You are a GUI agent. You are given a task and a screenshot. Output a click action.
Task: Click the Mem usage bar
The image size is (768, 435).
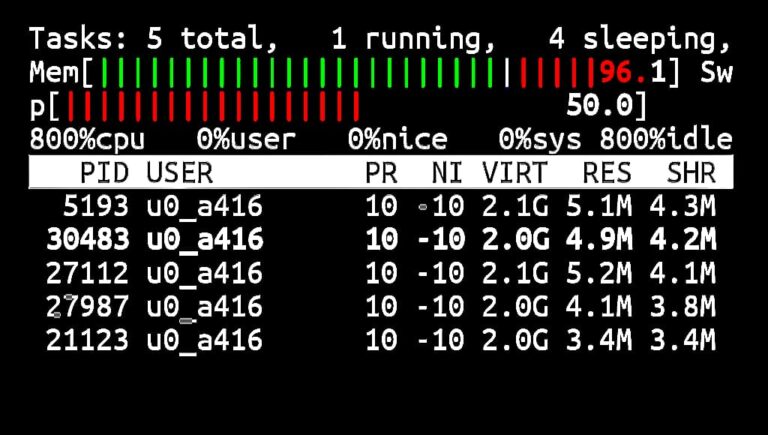pyautogui.click(x=348, y=73)
